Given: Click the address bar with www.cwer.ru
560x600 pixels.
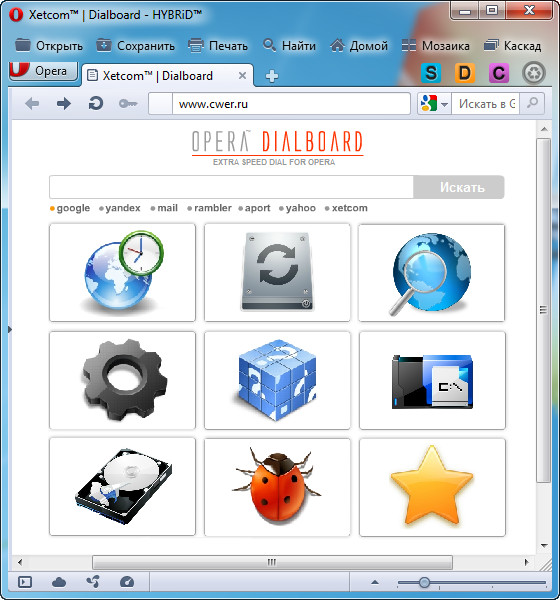Looking at the screenshot, I should 279,104.
